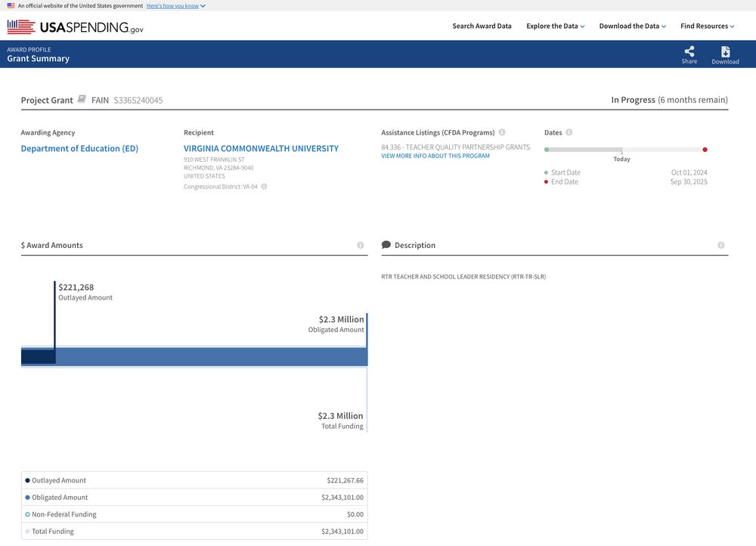This screenshot has height=546, width=756.
Task: Click the $221,268 Outlayed Amount label
Action: pos(85,292)
